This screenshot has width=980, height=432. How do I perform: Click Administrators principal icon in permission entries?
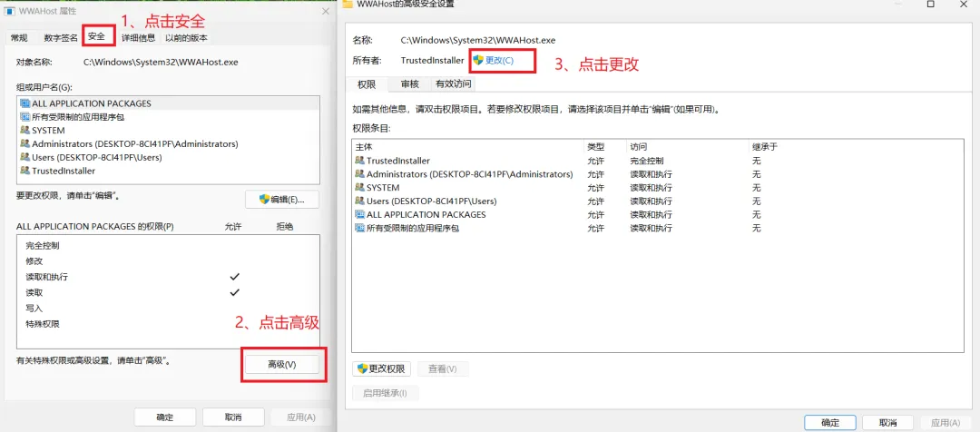point(359,174)
